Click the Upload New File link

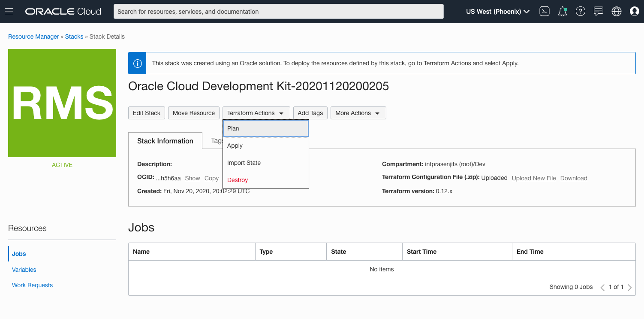click(534, 178)
